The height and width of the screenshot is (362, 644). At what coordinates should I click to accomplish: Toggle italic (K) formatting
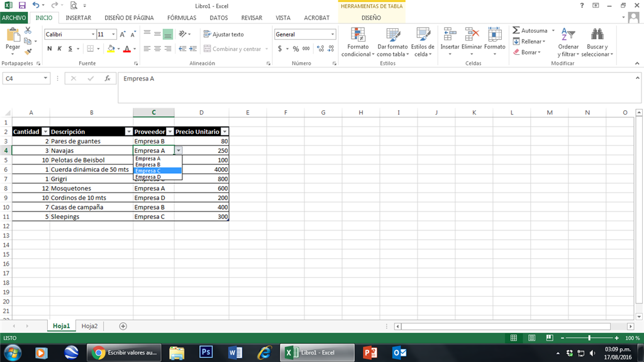[60, 48]
